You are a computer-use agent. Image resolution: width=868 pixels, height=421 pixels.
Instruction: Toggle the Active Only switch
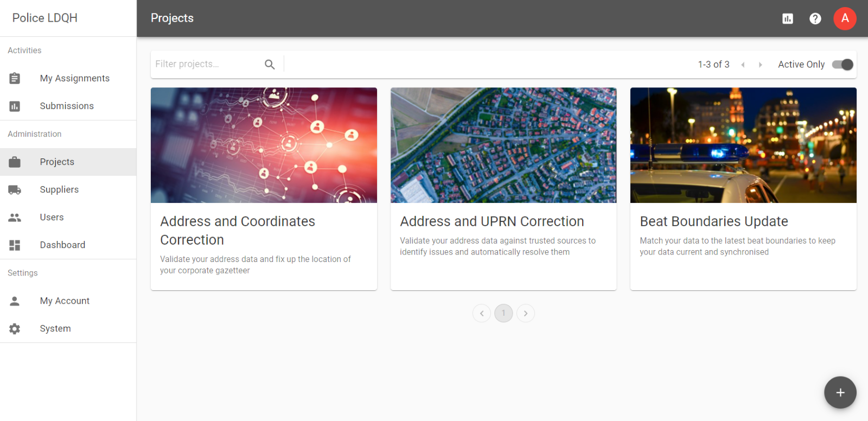(x=843, y=65)
